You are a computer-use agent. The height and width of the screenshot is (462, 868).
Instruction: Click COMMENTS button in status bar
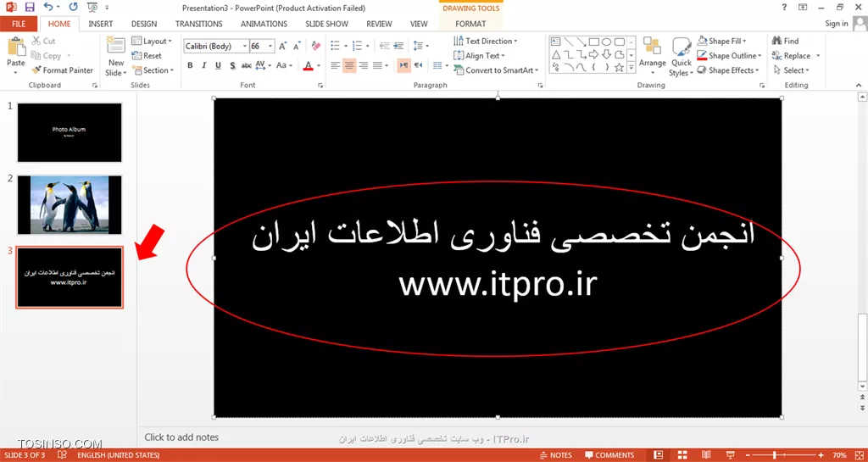[609, 455]
